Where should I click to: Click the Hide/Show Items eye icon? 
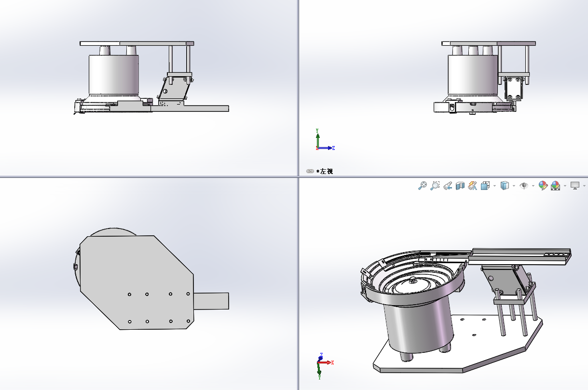click(x=524, y=185)
